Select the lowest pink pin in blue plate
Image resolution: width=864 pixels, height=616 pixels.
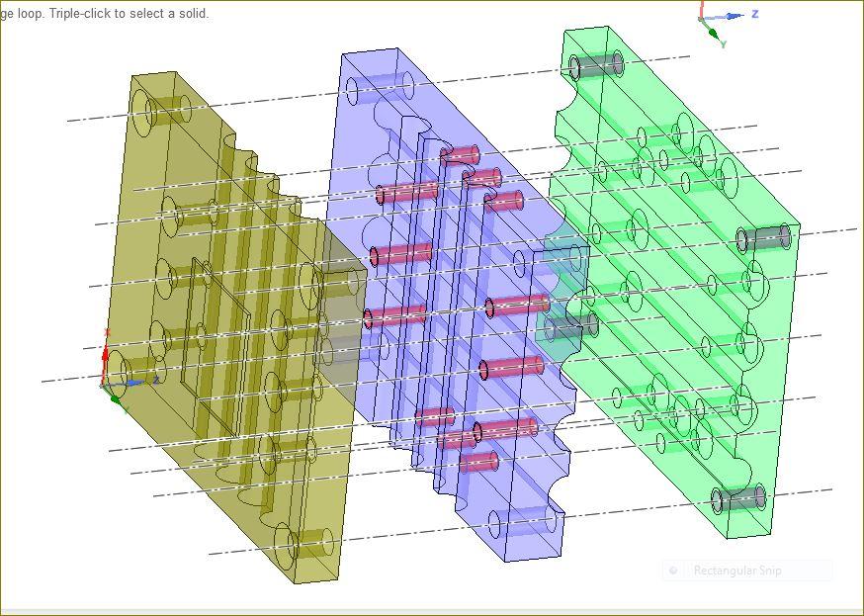click(x=478, y=462)
